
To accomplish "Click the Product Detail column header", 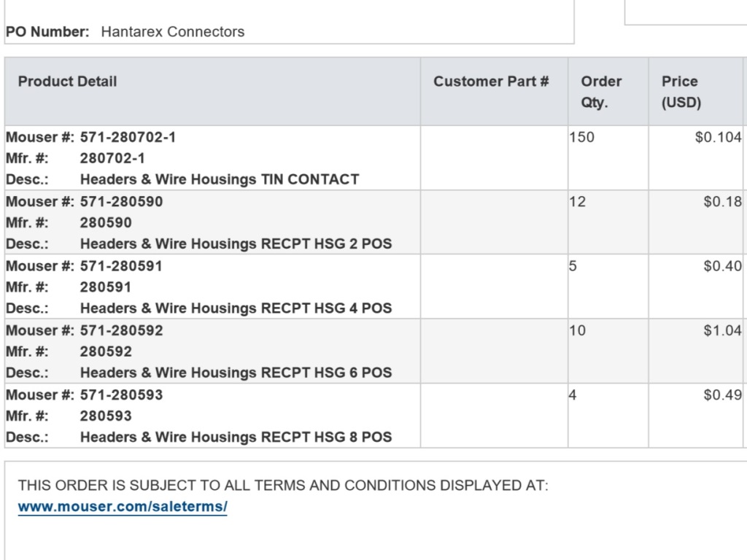I will [x=67, y=82].
